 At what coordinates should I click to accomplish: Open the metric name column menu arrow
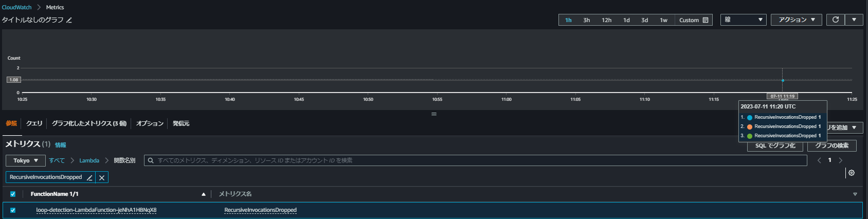tap(855, 194)
